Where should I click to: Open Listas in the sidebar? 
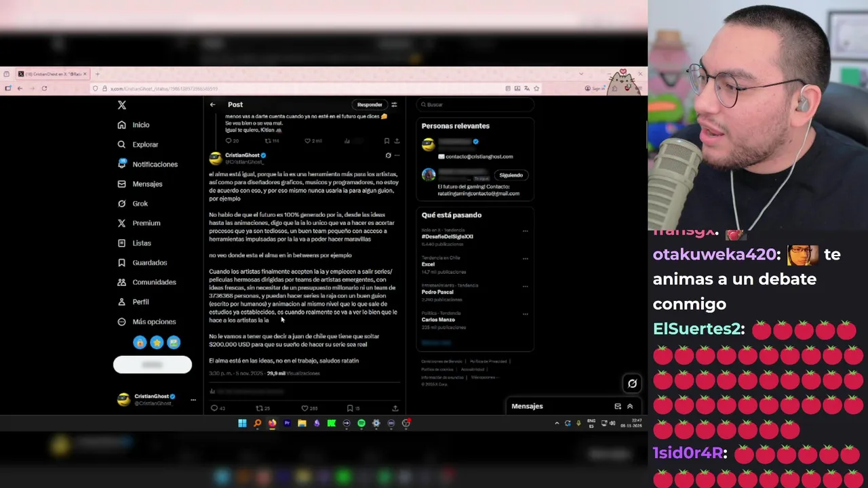(x=134, y=243)
